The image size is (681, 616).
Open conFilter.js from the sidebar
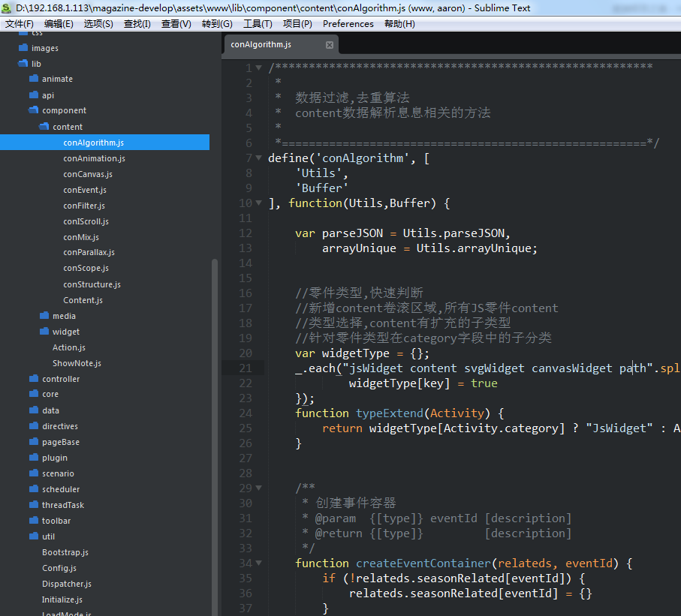pyautogui.click(x=84, y=206)
